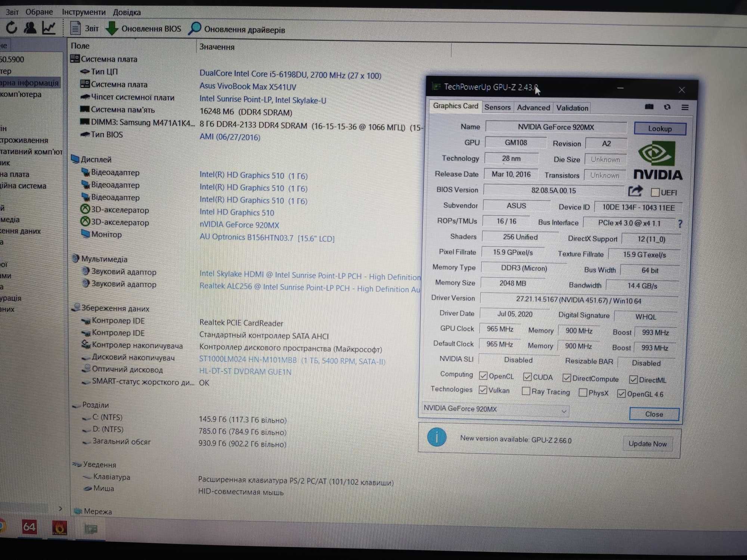
Task: Click Оновлення BIOS toolbar button
Action: click(x=143, y=29)
